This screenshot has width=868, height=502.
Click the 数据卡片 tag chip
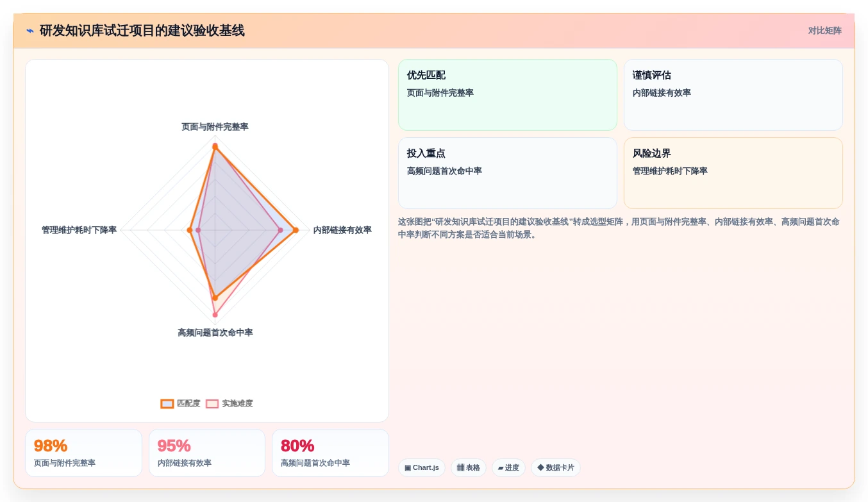(555, 468)
